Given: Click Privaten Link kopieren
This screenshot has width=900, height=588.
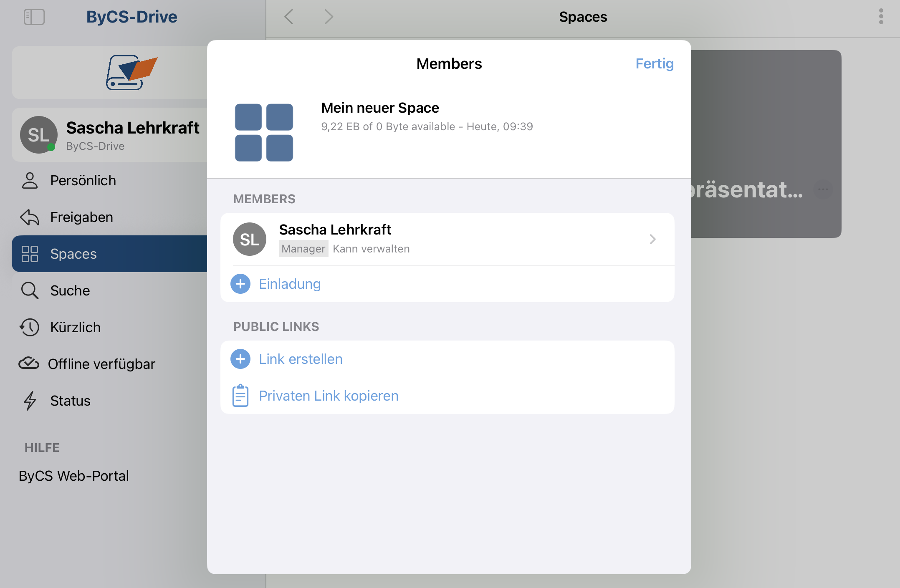Looking at the screenshot, I should [x=329, y=396].
